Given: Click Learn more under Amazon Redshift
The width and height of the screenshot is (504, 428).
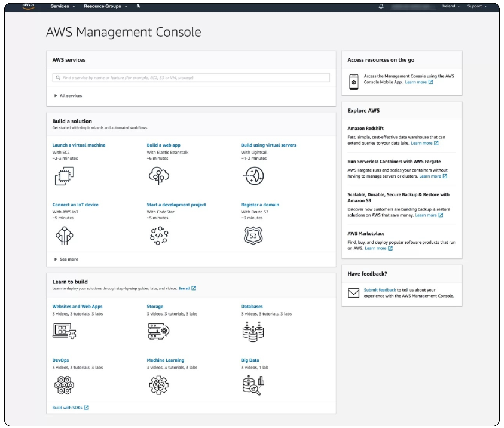Looking at the screenshot, I should click(x=421, y=143).
